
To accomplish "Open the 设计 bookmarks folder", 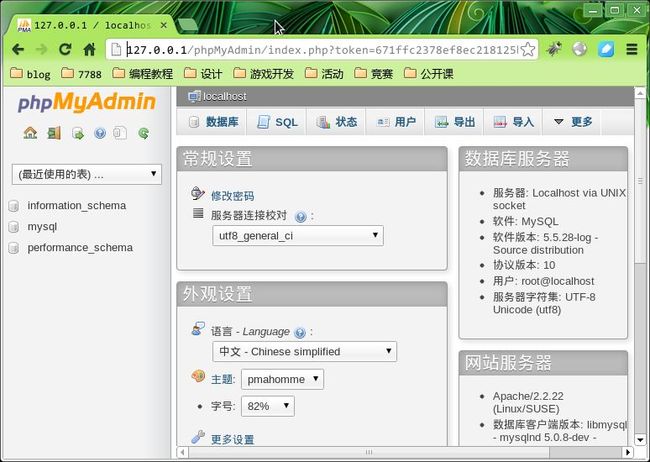I will click(x=203, y=74).
